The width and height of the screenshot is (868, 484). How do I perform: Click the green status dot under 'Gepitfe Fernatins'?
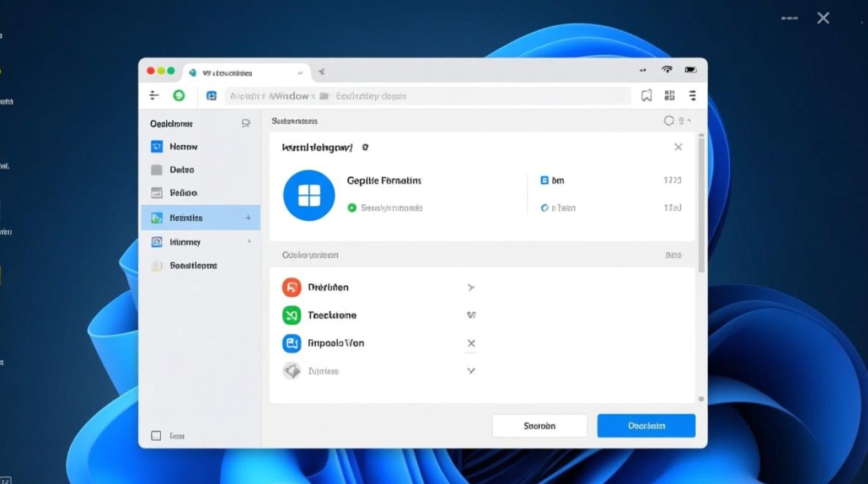pyautogui.click(x=352, y=208)
